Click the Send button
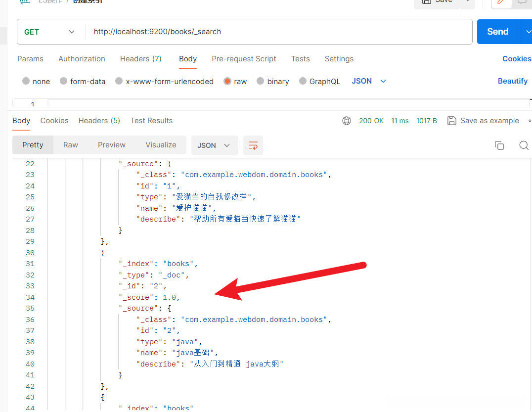 pos(498,32)
